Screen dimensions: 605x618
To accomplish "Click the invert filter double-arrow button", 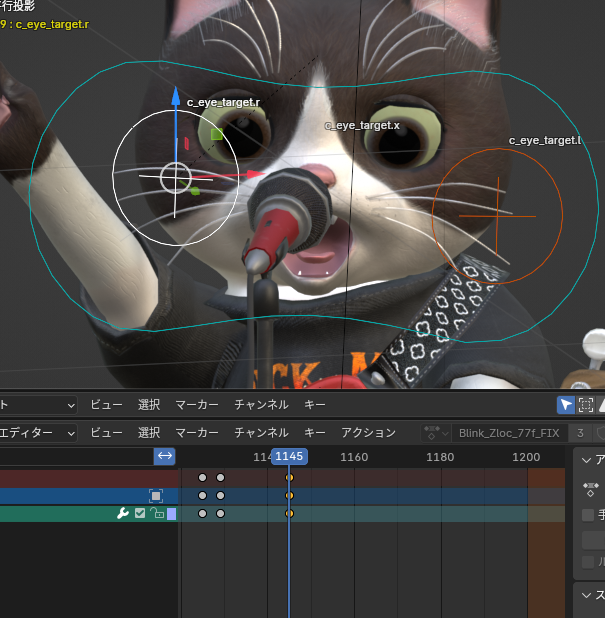I will coord(164,456).
